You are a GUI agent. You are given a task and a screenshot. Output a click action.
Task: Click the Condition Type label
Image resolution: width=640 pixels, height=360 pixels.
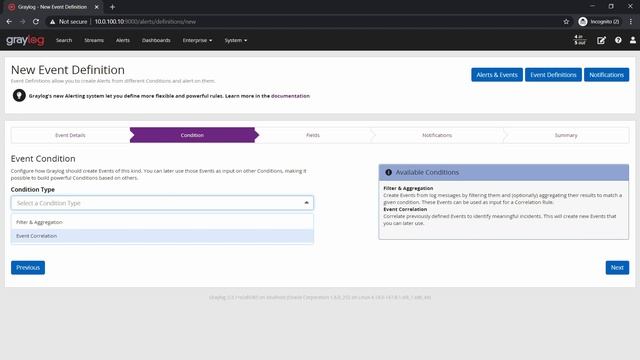[33, 189]
